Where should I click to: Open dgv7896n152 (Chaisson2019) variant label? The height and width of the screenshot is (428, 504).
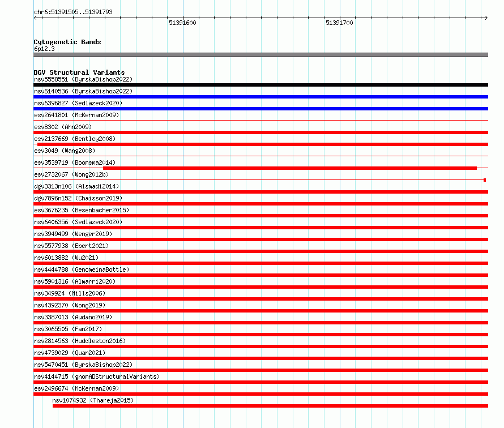[78, 198]
